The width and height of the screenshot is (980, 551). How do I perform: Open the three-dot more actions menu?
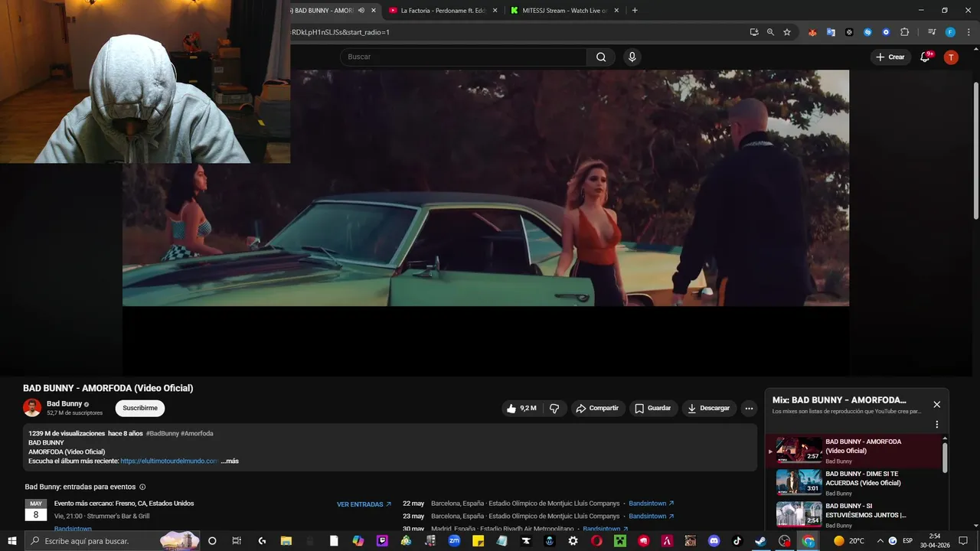tap(749, 408)
